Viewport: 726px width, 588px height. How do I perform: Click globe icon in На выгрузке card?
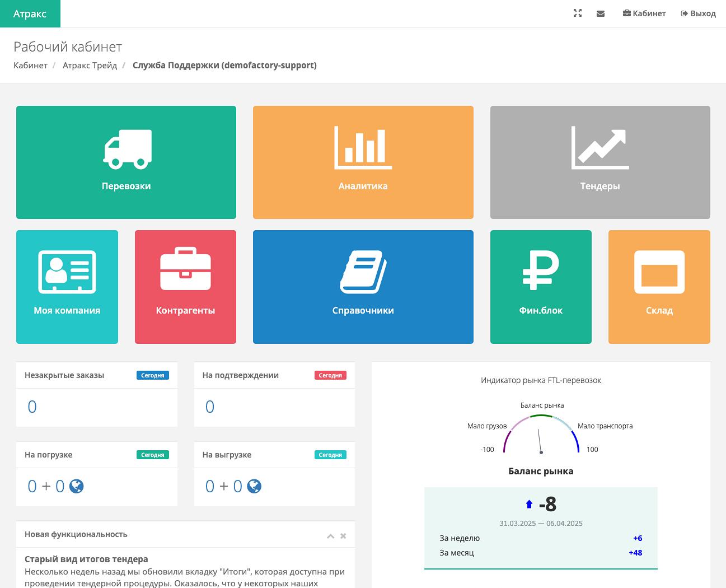[x=254, y=486]
